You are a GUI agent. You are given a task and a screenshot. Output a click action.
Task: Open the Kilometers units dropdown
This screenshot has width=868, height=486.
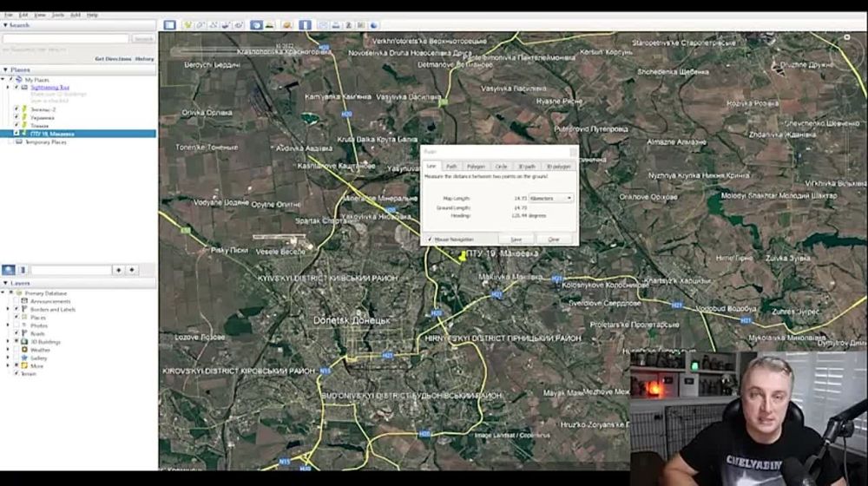point(551,198)
